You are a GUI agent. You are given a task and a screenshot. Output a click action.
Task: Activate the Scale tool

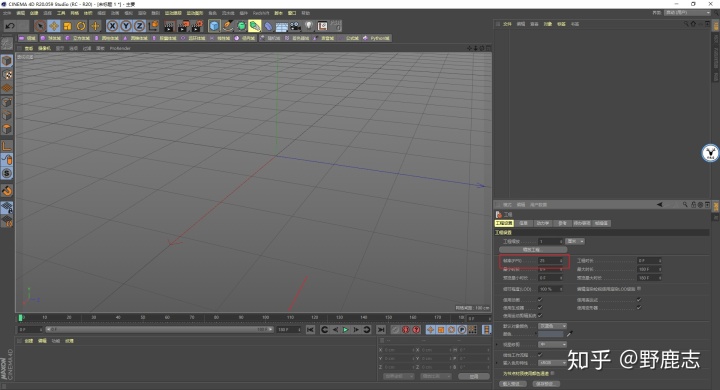click(x=68, y=26)
